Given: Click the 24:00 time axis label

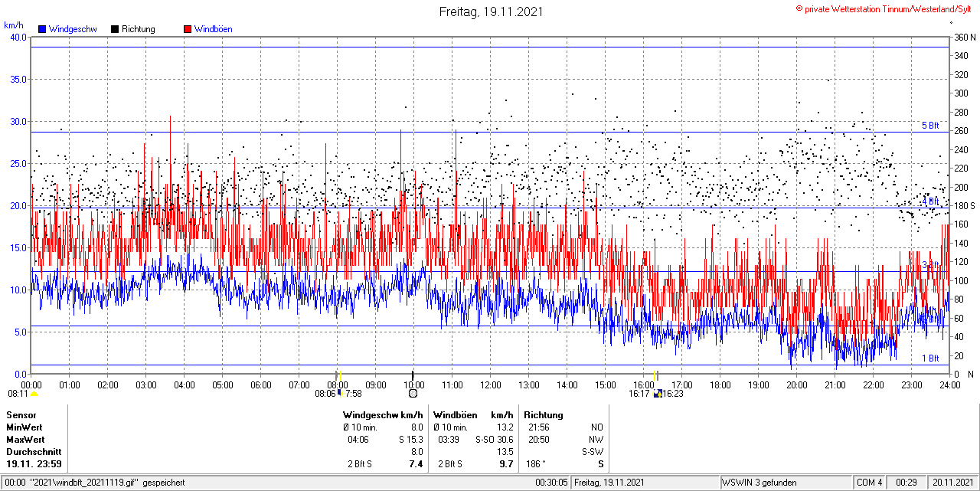Looking at the screenshot, I should tap(949, 385).
